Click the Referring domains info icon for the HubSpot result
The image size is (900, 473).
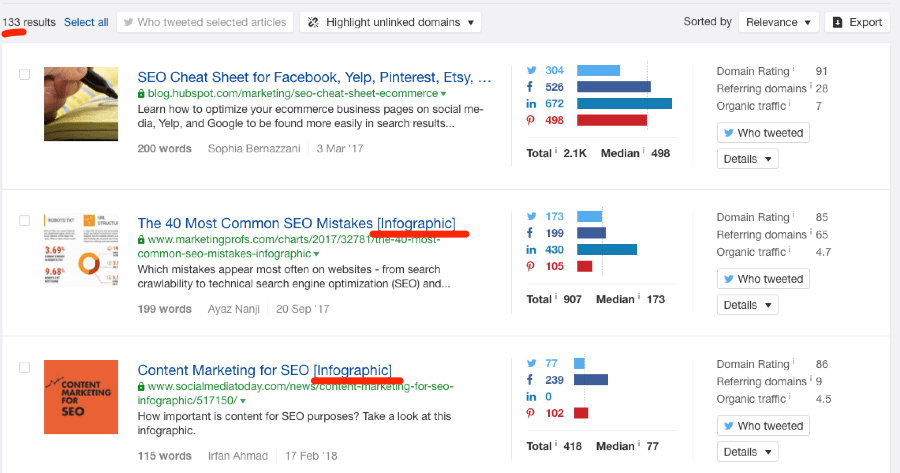(810, 86)
